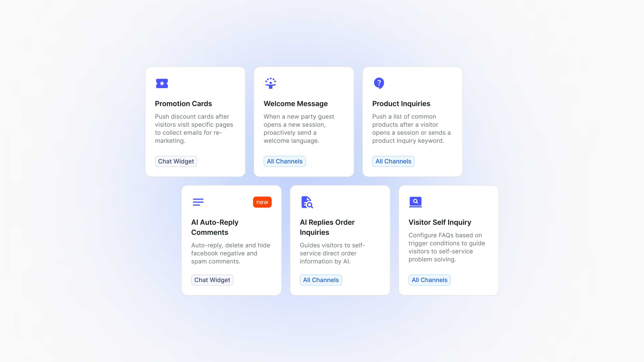Click the Visitor Self Inquiry laptop search icon
644x362 pixels.
tap(416, 202)
